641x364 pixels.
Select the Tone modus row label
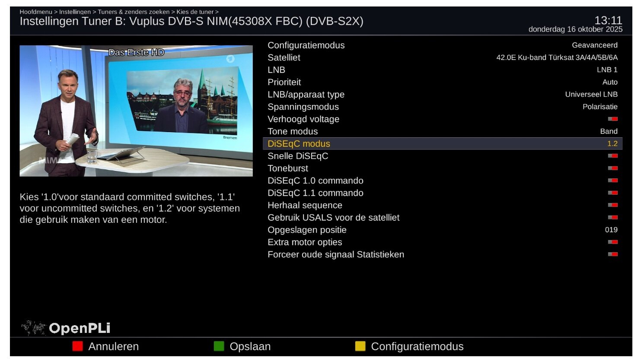tap(293, 131)
